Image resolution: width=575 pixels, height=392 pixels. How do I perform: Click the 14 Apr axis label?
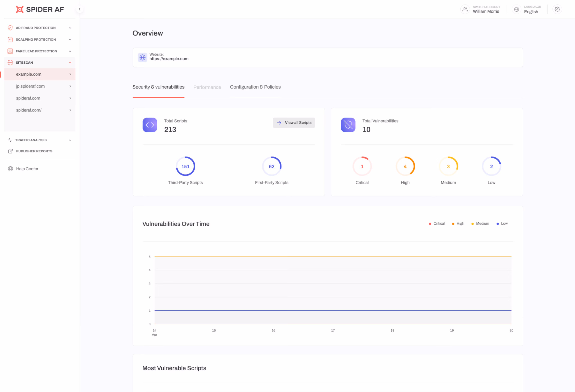(154, 332)
